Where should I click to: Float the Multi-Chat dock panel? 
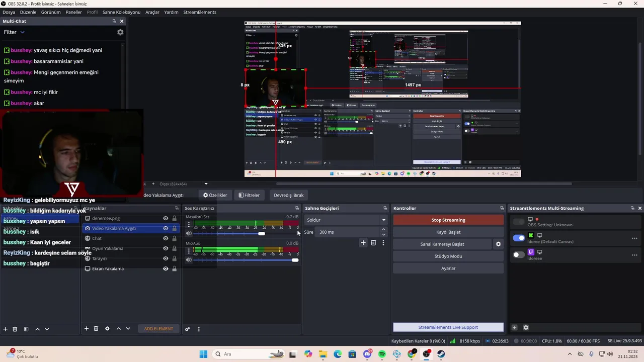(114, 21)
